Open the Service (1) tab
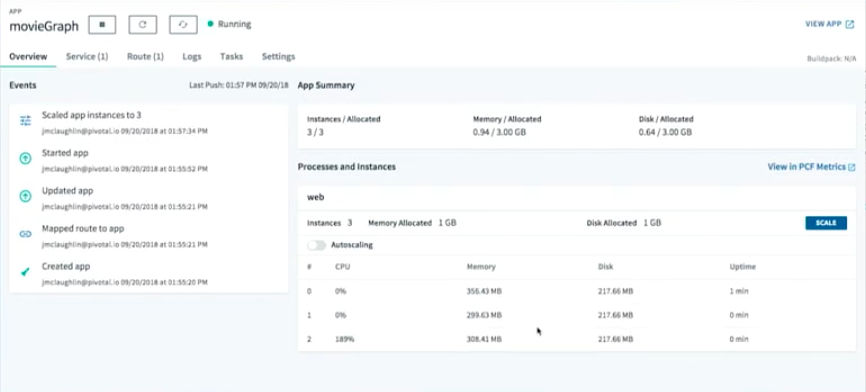The width and height of the screenshot is (866, 392). click(x=87, y=56)
